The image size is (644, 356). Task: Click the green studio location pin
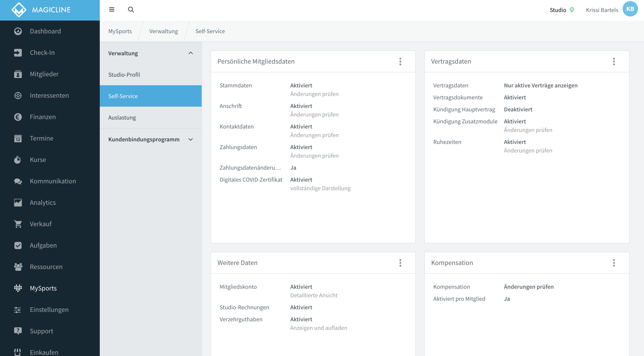click(571, 10)
